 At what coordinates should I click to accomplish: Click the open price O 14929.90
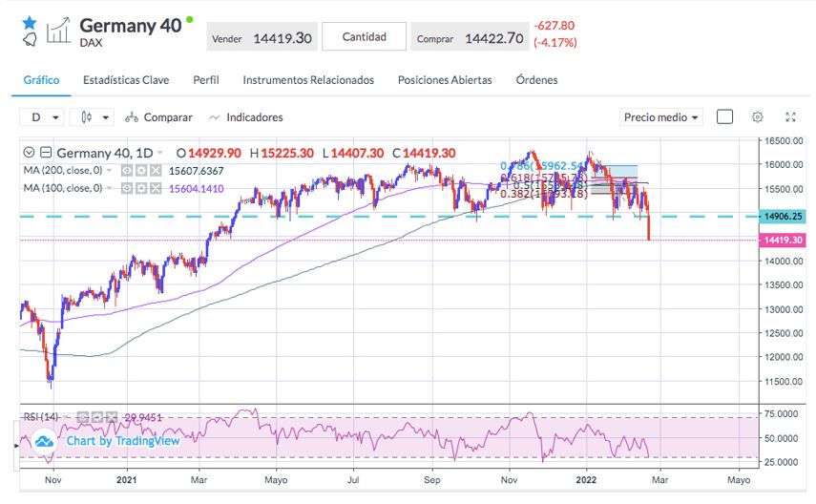tap(209, 153)
